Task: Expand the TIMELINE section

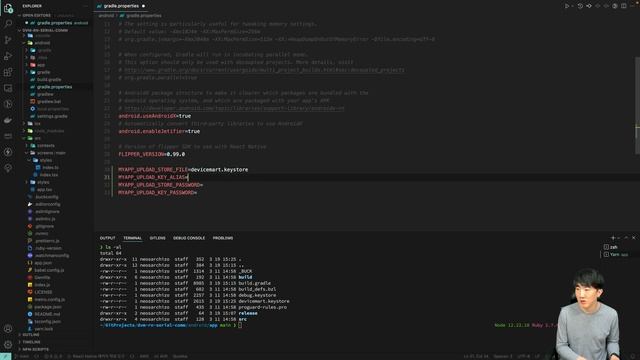Action: coord(31,342)
